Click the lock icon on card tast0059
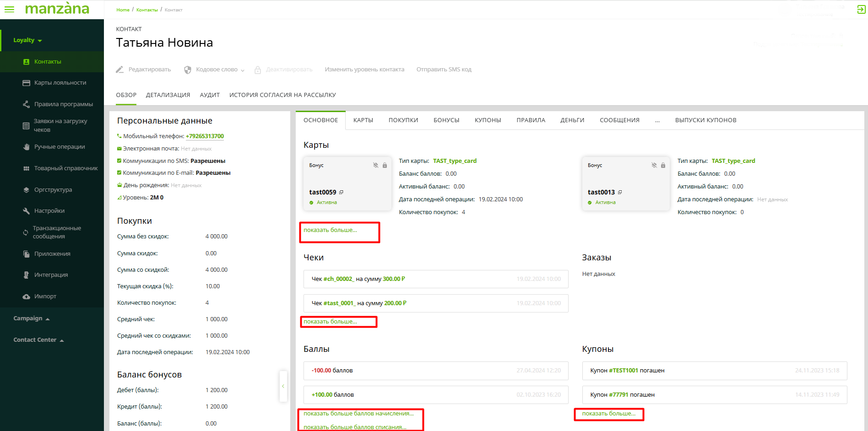 point(385,165)
